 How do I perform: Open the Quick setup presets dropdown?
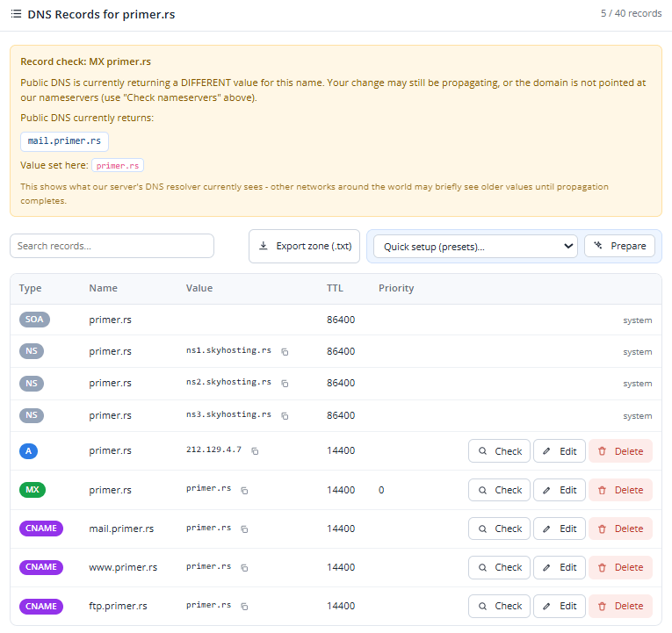(x=475, y=246)
